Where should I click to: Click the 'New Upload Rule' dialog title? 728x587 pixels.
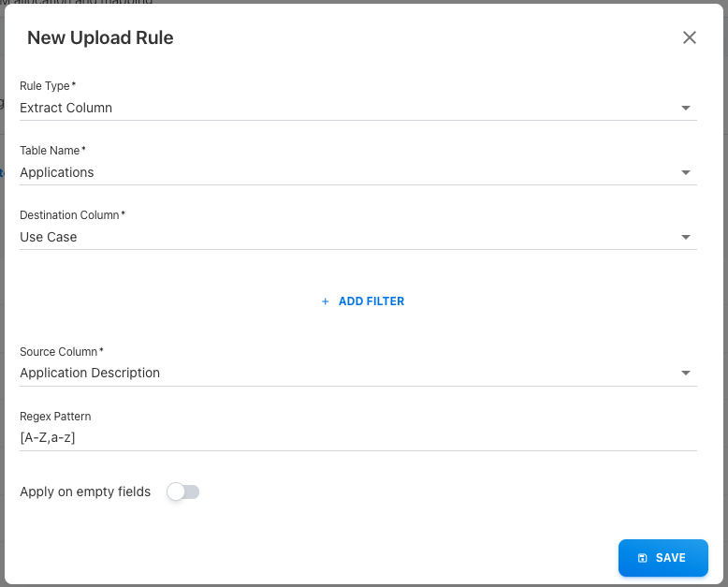point(100,38)
